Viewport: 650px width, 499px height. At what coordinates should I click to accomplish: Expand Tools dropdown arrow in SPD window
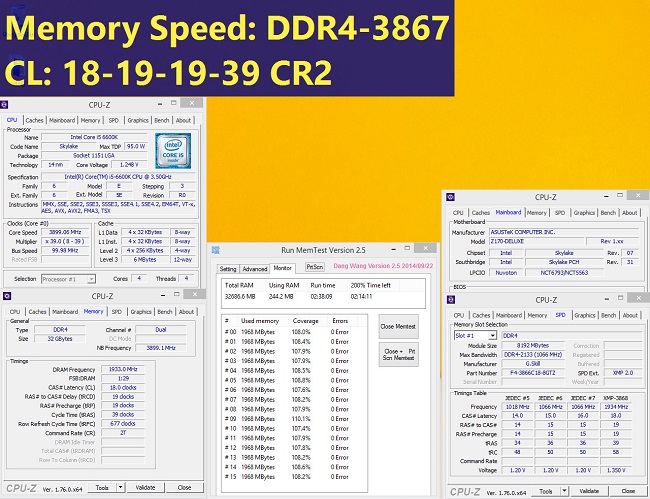[x=564, y=491]
